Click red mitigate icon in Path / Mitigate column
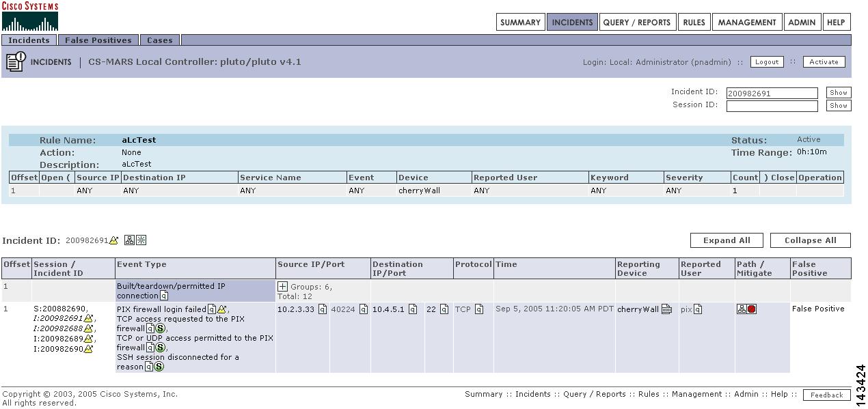Viewport: 868px width, 409px height. pos(752,309)
